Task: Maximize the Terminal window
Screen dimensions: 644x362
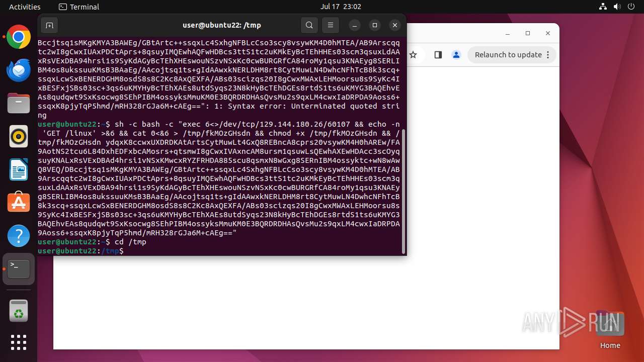Action: [375, 25]
